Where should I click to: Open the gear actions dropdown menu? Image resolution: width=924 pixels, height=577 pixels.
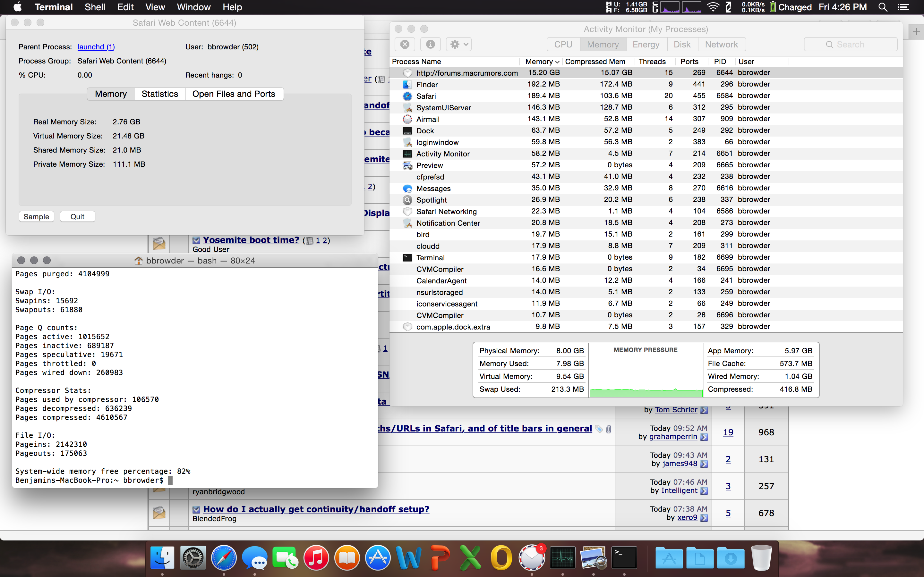[458, 44]
